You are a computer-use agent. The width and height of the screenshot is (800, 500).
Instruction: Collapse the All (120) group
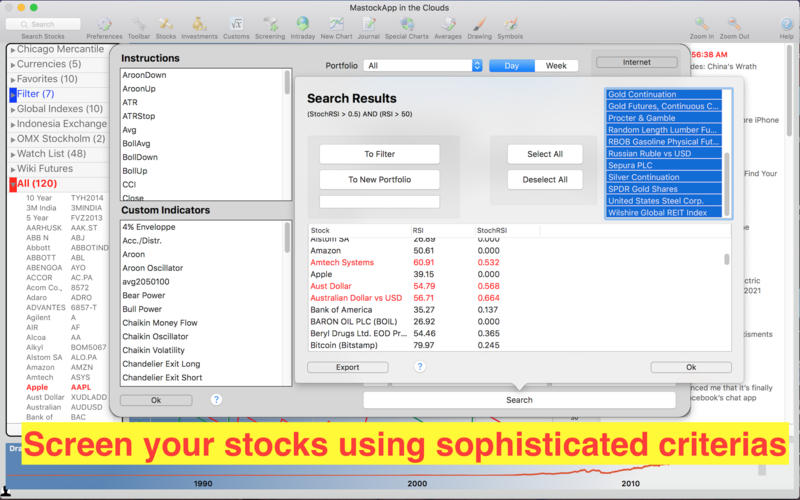[13, 184]
